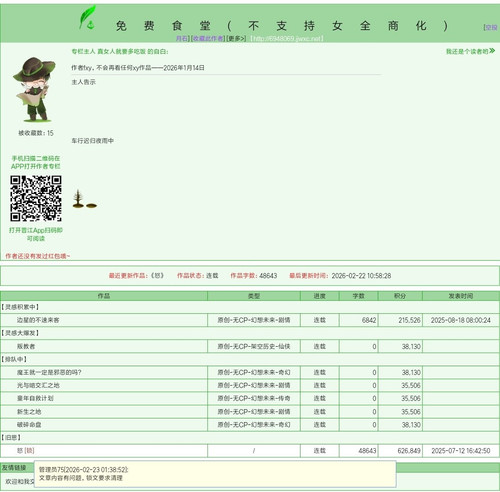Click the last update time 2026-02-22 10:58:28
Image resolution: width=500 pixels, height=492 pixels.
pos(361,276)
